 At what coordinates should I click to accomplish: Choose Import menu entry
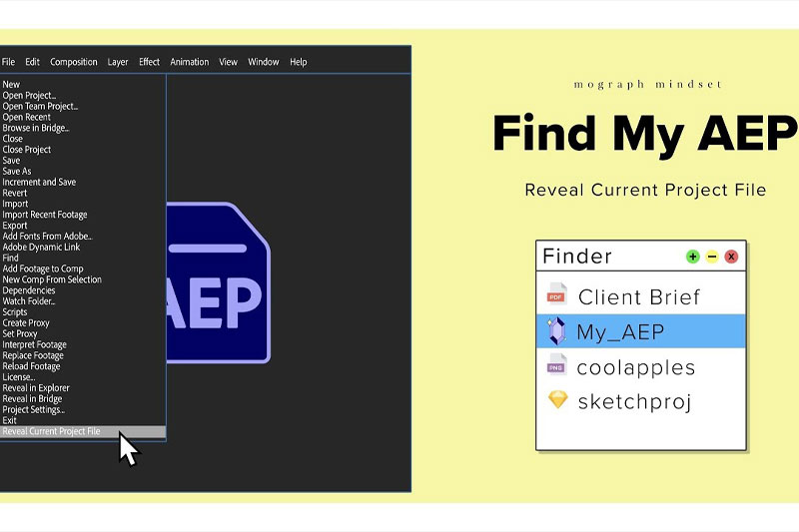pos(15,204)
